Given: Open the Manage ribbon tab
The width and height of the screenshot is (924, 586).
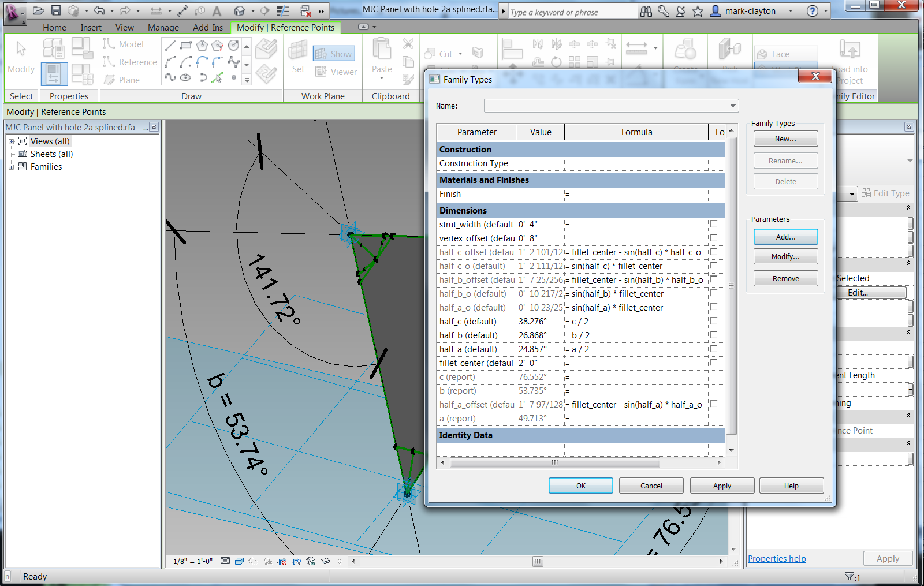Looking at the screenshot, I should (x=163, y=28).
